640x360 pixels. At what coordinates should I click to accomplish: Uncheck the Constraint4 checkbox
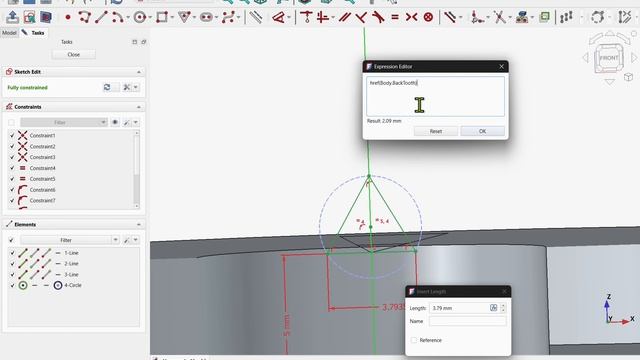click(x=12, y=168)
